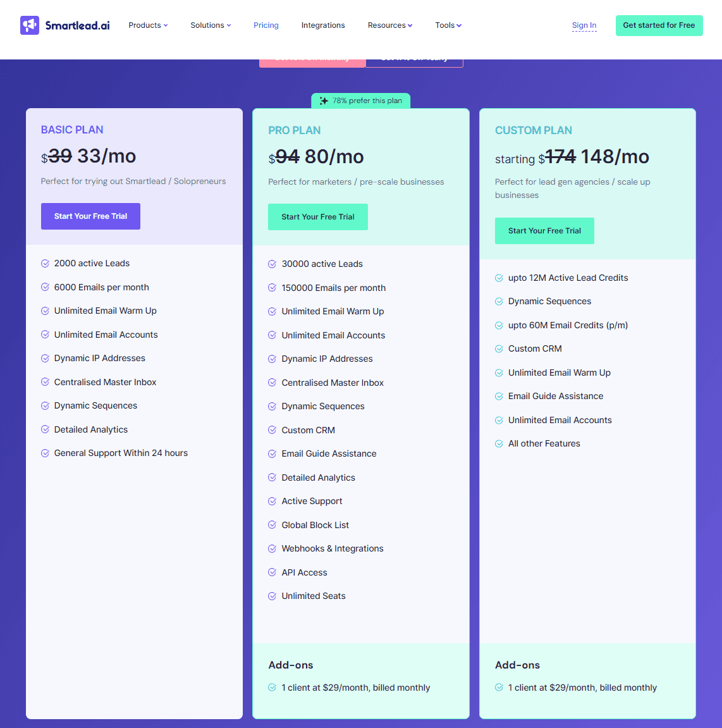Click the checkmark icon beside 2000 active Leads
722x728 pixels.
coord(46,263)
